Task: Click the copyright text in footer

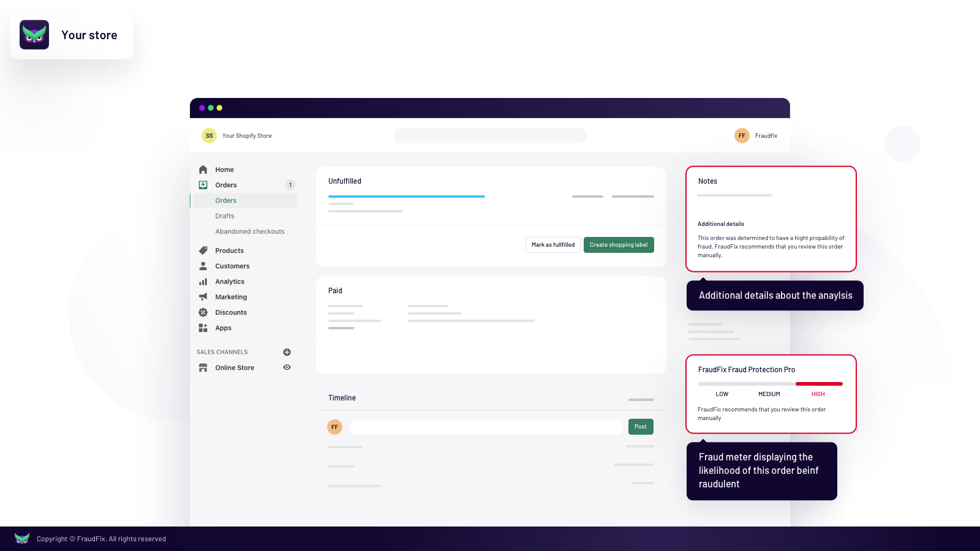Action: pyautogui.click(x=101, y=539)
